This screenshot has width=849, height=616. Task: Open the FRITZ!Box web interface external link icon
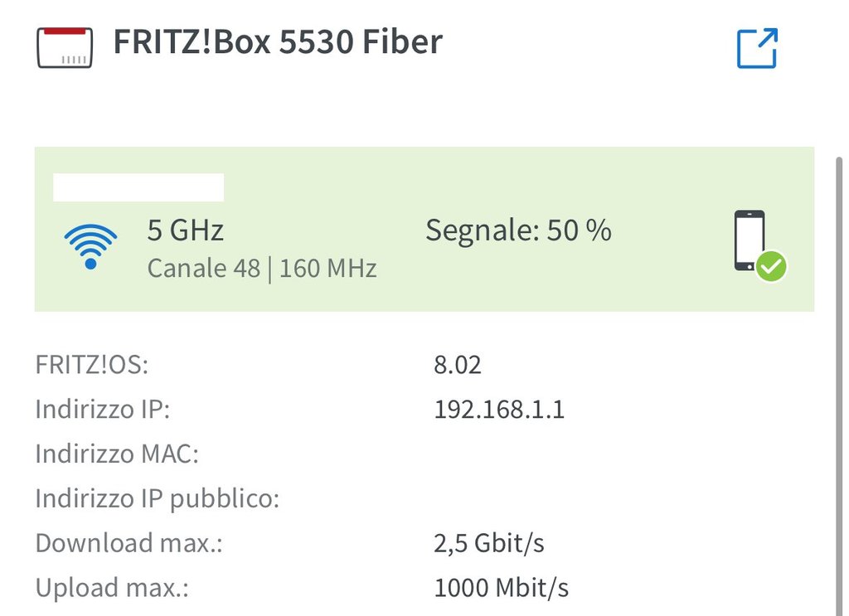pyautogui.click(x=757, y=48)
